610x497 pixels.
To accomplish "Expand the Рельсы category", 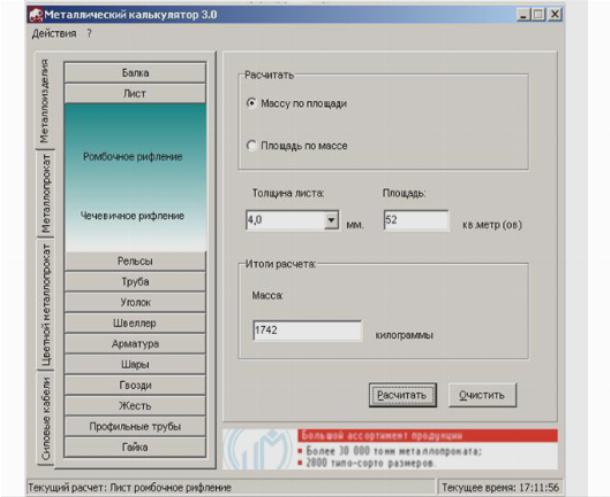I will pos(135,261).
